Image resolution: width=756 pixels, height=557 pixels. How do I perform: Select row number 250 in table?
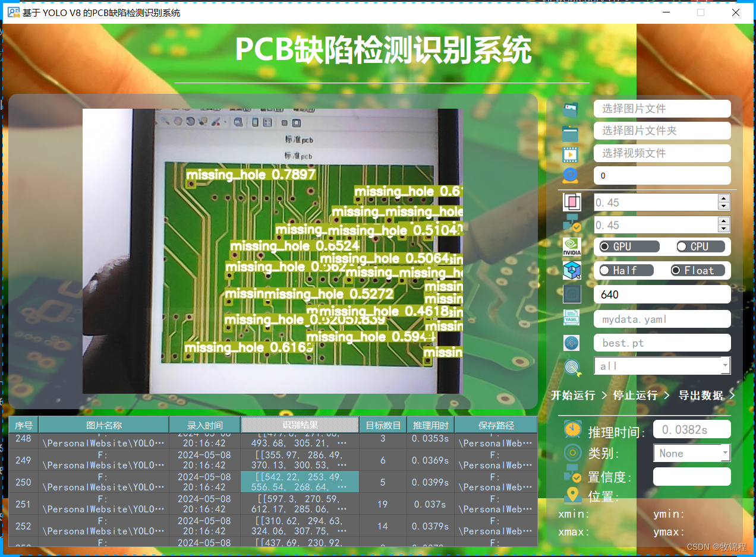point(24,482)
